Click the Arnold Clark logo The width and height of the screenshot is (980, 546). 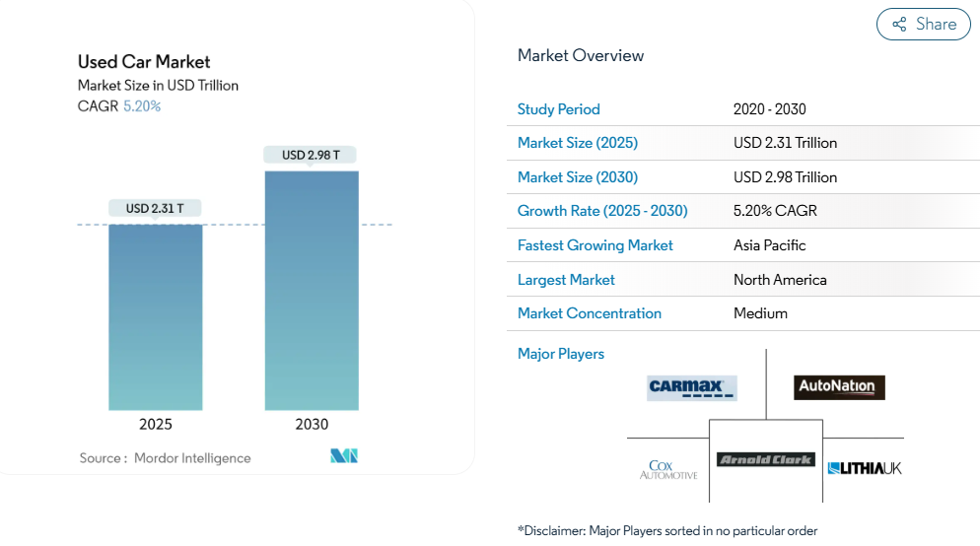tap(766, 459)
